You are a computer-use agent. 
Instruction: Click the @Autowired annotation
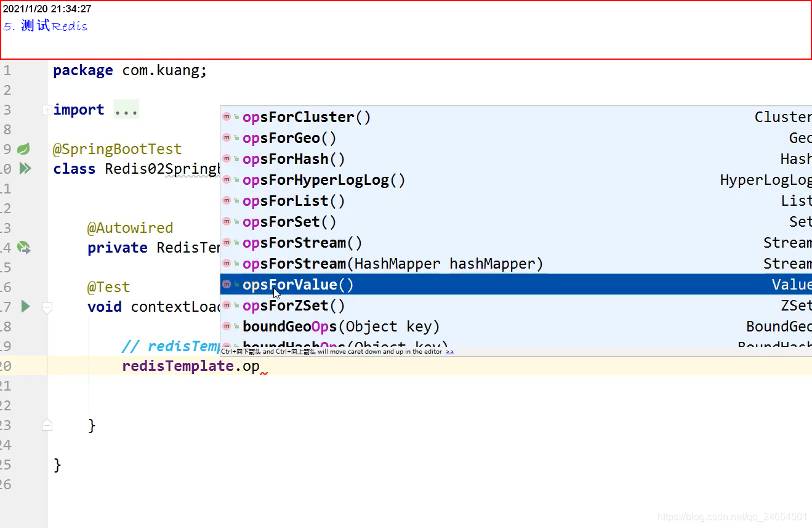(130, 228)
